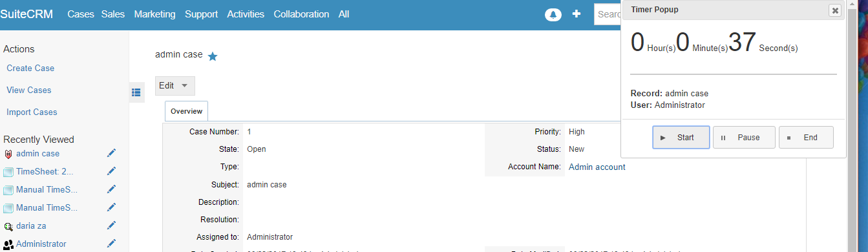Open the Collaboration menu
868x252 pixels.
[301, 14]
